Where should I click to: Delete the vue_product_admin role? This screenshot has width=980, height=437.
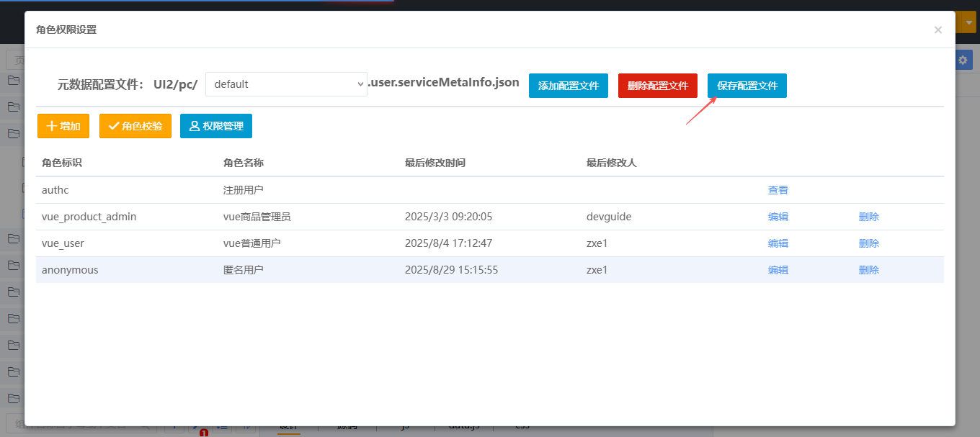(x=868, y=217)
